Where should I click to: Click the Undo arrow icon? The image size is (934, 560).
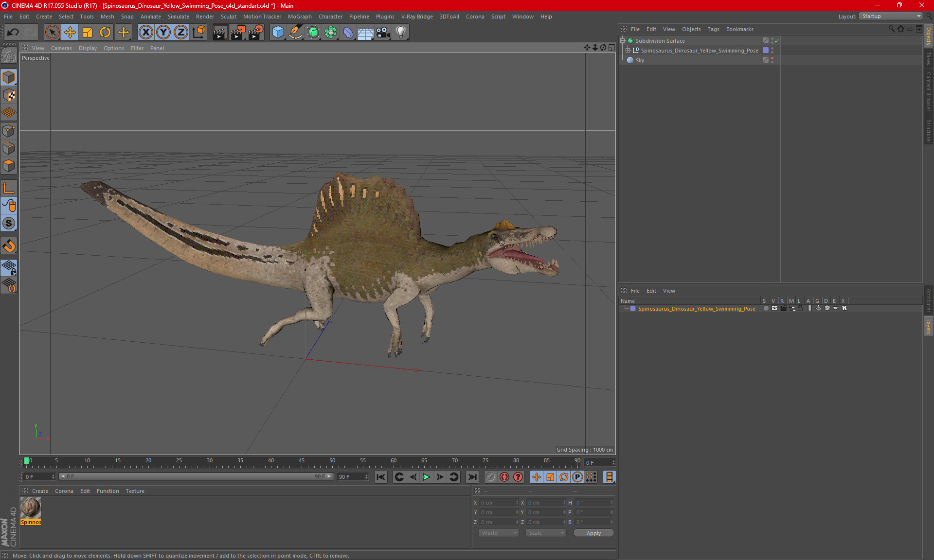click(13, 32)
